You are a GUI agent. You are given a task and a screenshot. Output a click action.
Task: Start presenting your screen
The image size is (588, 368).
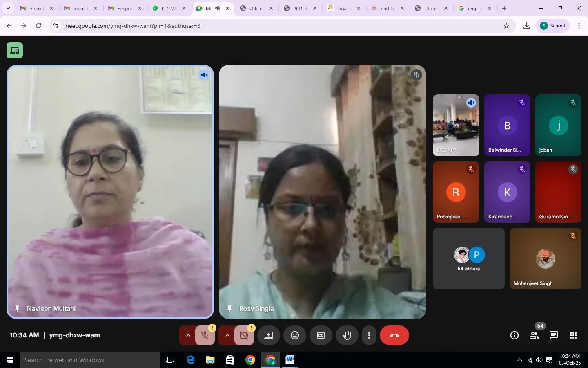[x=268, y=335]
